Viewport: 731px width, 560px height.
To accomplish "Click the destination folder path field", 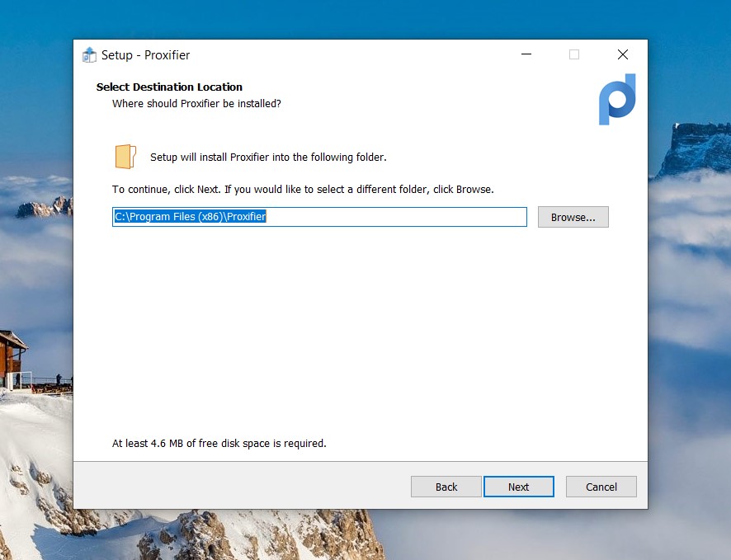I will coord(319,217).
